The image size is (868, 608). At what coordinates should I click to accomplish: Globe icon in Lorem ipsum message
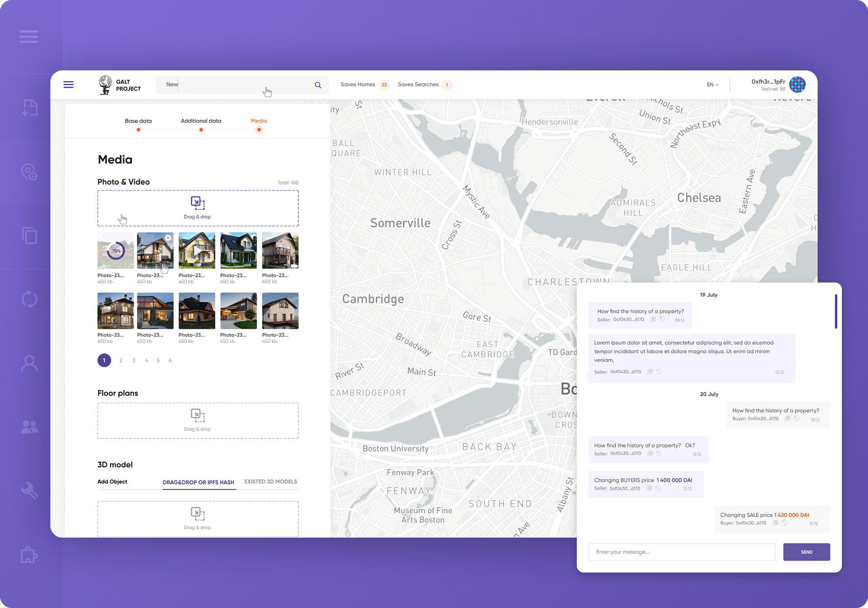coord(659,372)
